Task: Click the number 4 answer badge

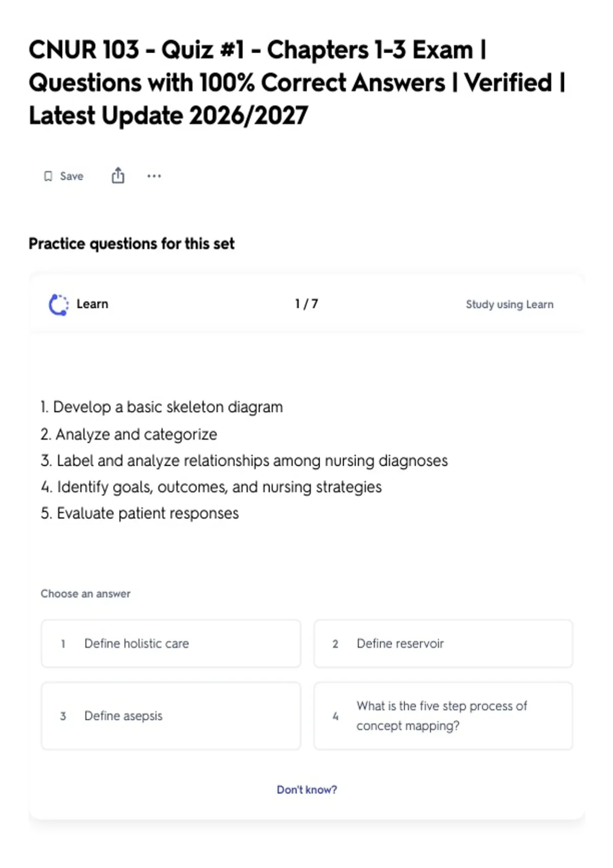Action: click(x=335, y=716)
